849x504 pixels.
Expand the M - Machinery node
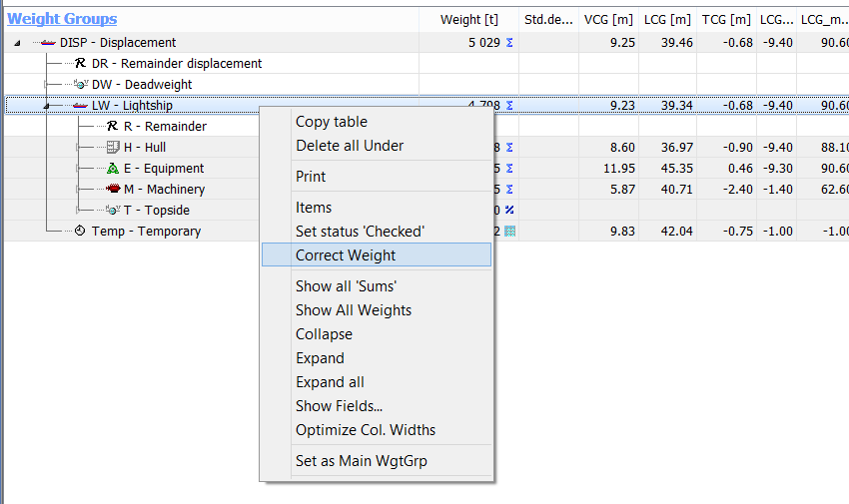[78, 190]
